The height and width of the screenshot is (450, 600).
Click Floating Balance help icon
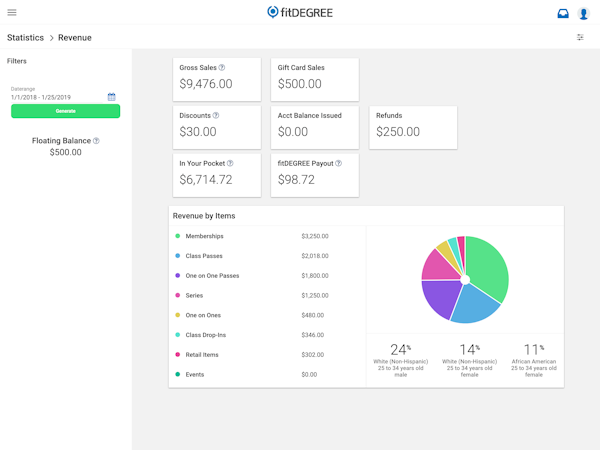tap(96, 141)
